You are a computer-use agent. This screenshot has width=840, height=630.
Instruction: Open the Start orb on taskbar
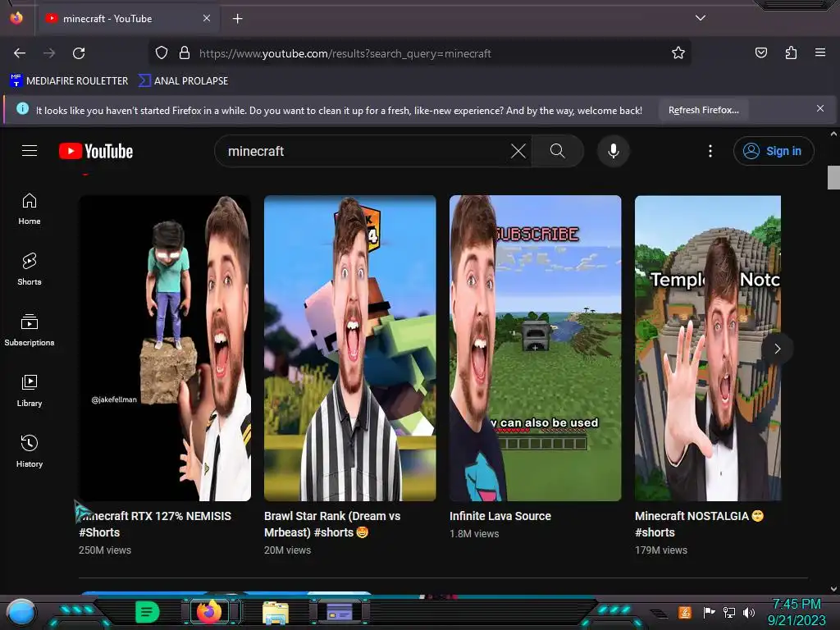click(x=21, y=612)
